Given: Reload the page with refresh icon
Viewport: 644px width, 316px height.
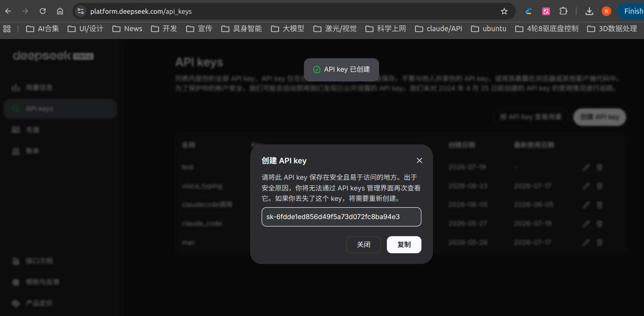Looking at the screenshot, I should pyautogui.click(x=43, y=11).
